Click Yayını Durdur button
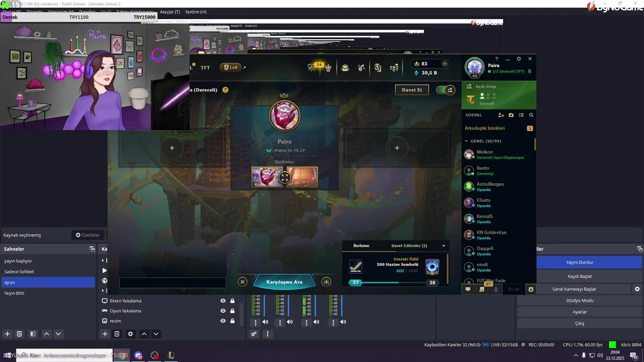The image size is (644, 362). (580, 262)
